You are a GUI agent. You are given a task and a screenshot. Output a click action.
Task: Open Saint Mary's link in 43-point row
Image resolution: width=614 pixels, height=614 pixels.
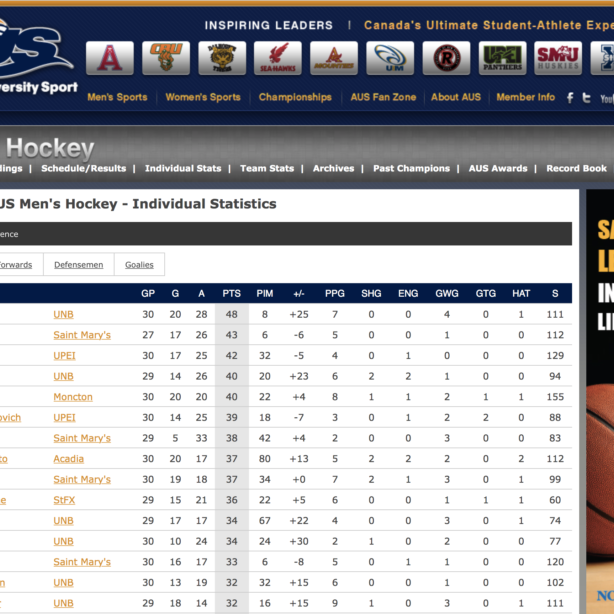pos(82,335)
